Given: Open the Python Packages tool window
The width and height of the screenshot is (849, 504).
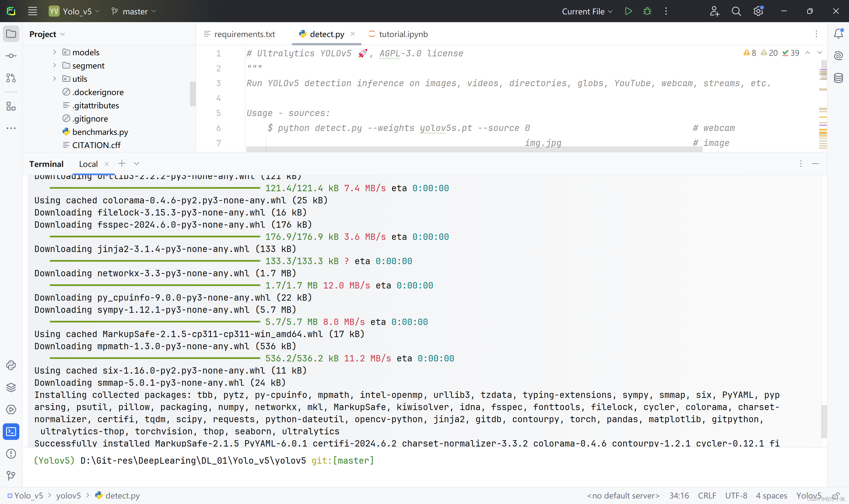Looking at the screenshot, I should 11,387.
